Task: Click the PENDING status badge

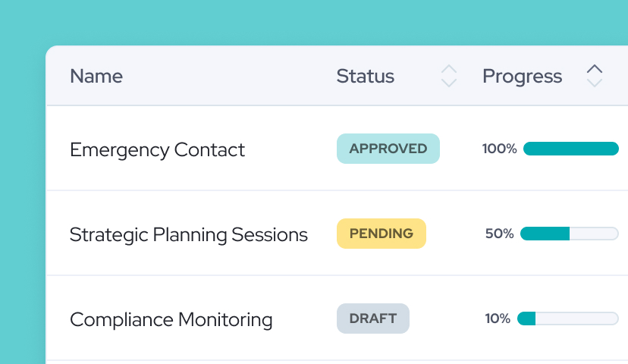Action: 382,234
